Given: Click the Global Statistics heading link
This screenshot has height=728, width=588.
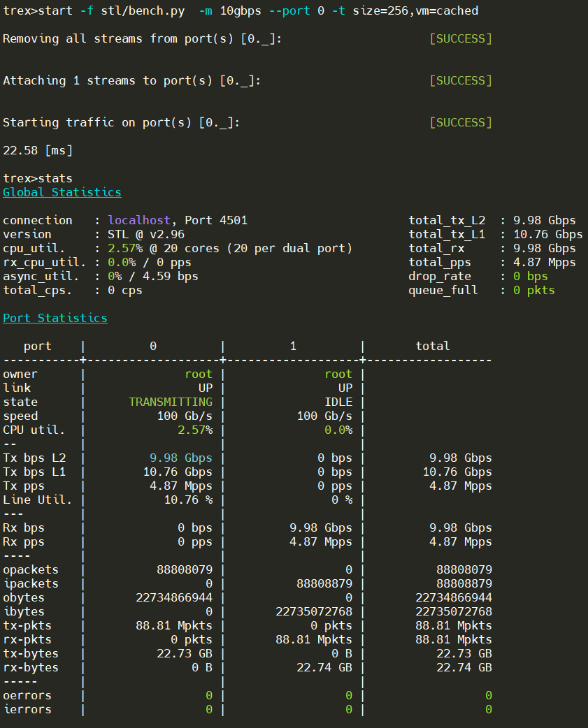Looking at the screenshot, I should pyautogui.click(x=62, y=192).
